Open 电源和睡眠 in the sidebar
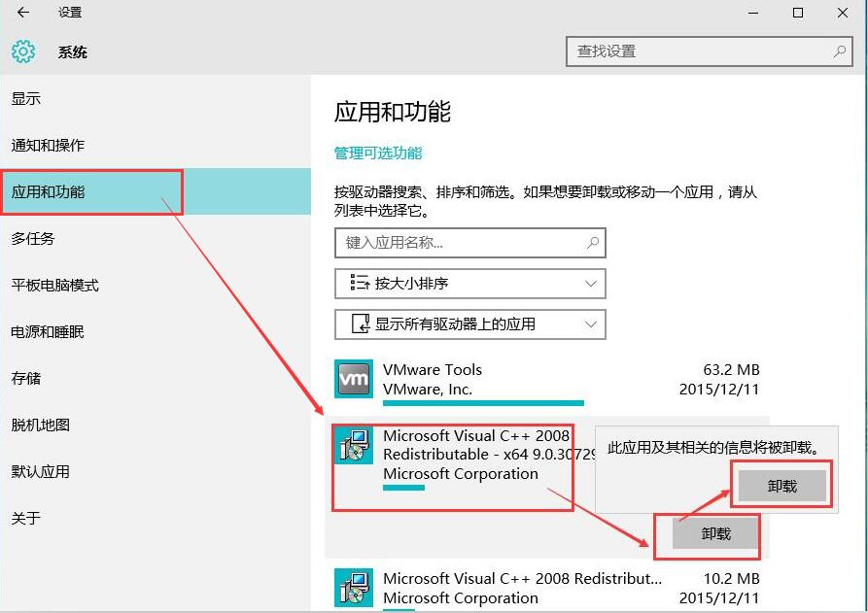This screenshot has height=613, width=868. pos(155,331)
